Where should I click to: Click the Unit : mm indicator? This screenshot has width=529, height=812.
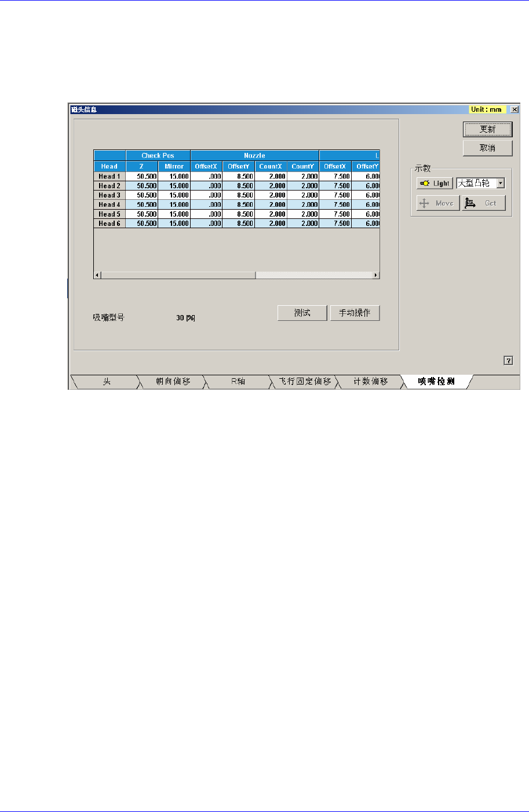[487, 109]
